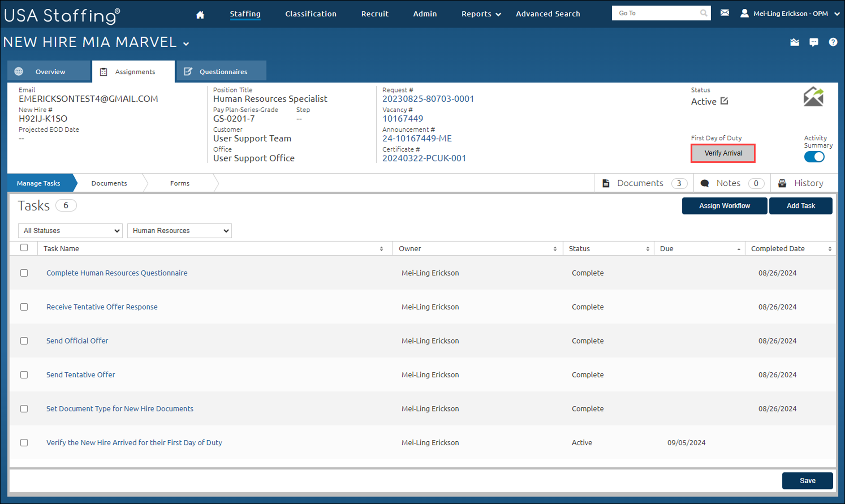This screenshot has height=504, width=845.
Task: Check Send Official Offer row checkbox
Action: click(24, 341)
